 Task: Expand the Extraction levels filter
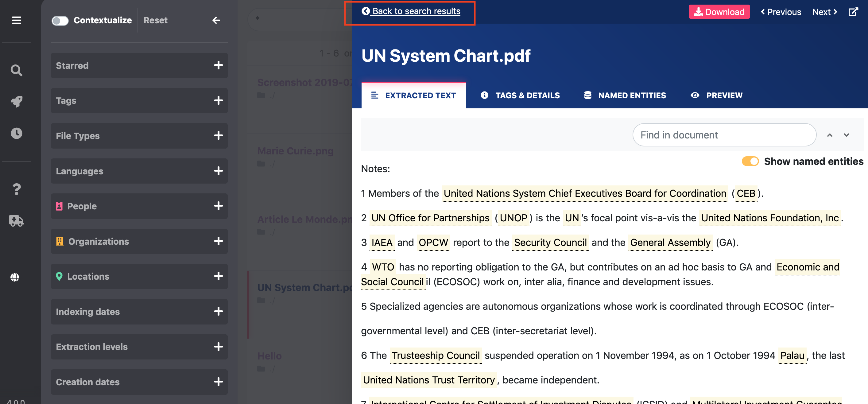[139, 347]
